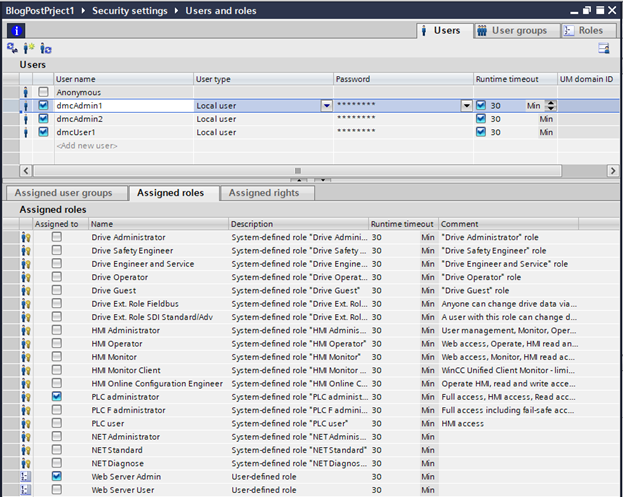
Task: Click the blue information icon at top left
Action: [x=15, y=30]
